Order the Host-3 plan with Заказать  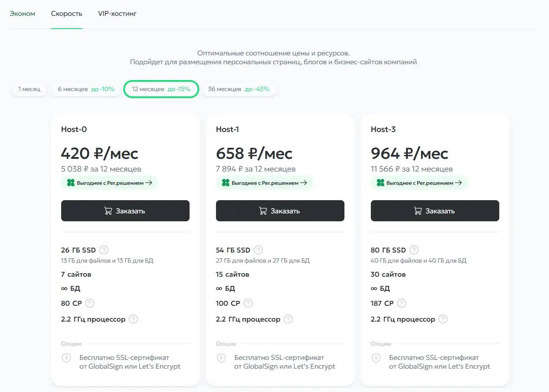point(435,211)
